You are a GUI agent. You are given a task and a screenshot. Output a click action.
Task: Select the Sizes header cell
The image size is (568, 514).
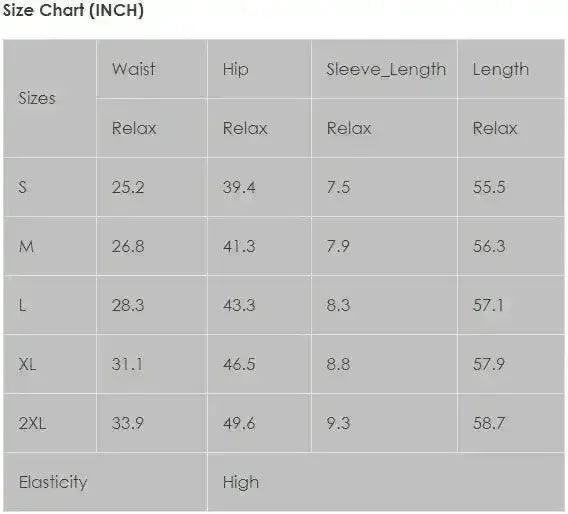coord(37,98)
